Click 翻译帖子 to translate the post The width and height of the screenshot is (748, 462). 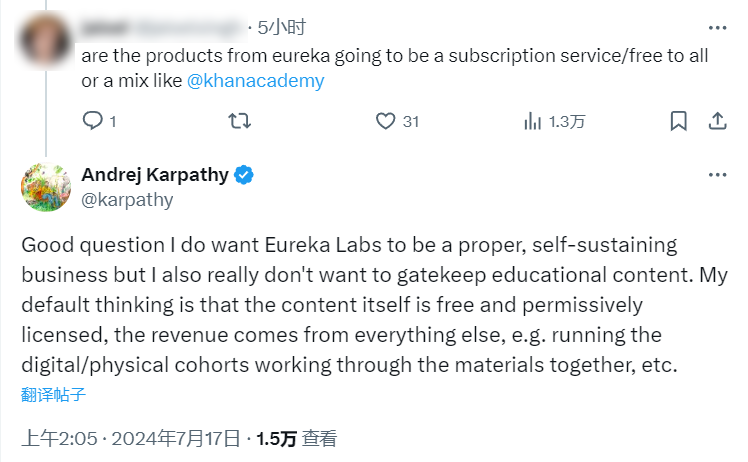(53, 393)
